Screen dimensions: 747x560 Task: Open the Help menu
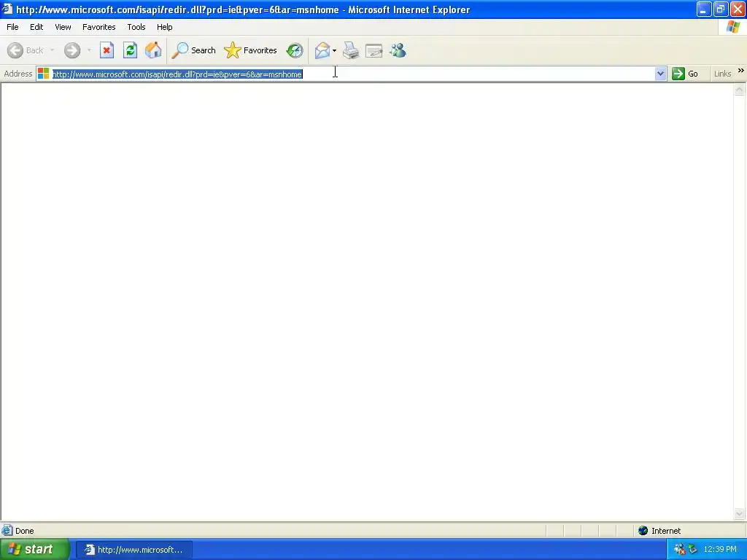(x=164, y=27)
